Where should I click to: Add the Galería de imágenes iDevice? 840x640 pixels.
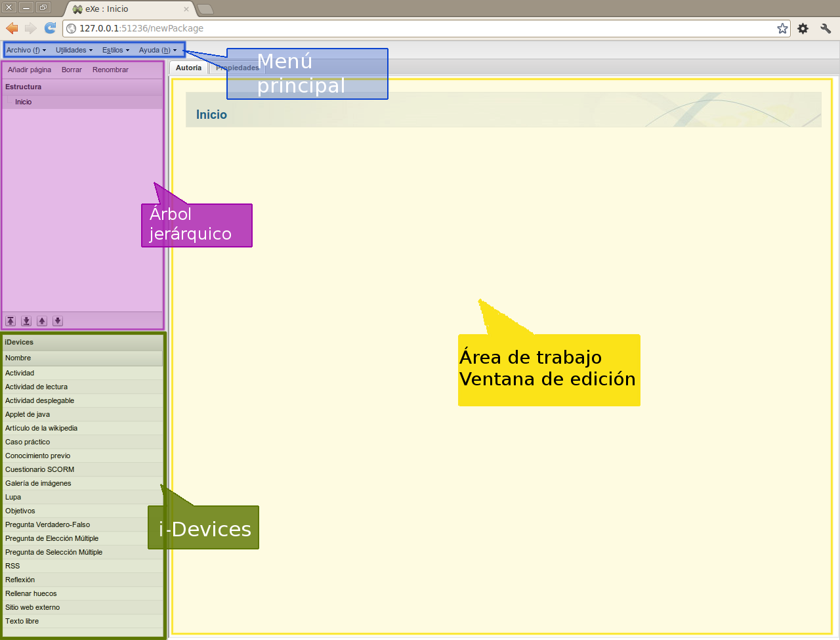click(x=38, y=483)
